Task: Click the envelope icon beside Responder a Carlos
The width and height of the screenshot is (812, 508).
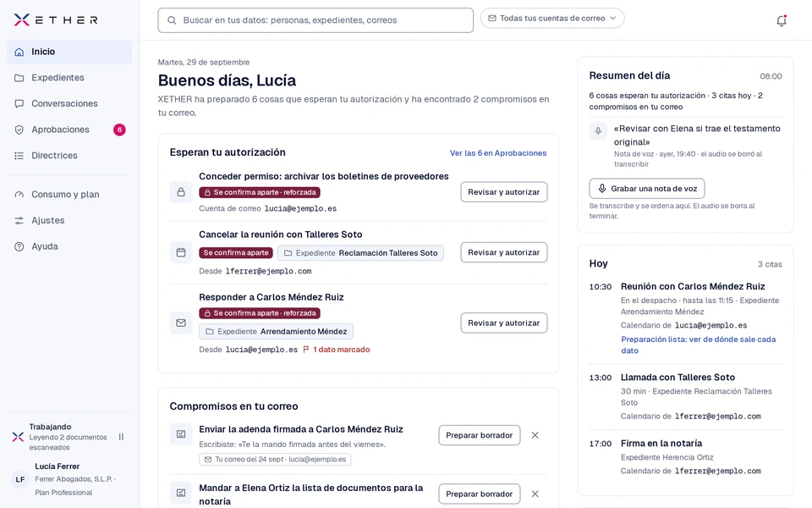Action: (x=181, y=323)
